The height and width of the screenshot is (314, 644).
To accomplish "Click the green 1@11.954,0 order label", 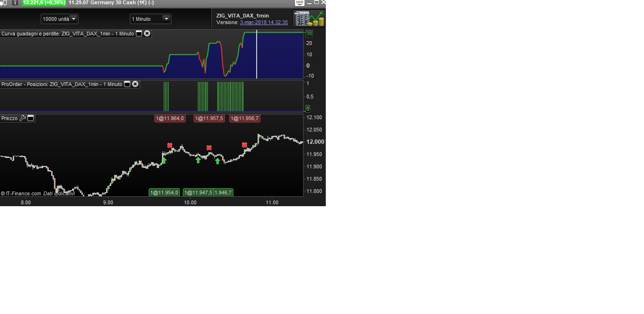I will [x=164, y=192].
